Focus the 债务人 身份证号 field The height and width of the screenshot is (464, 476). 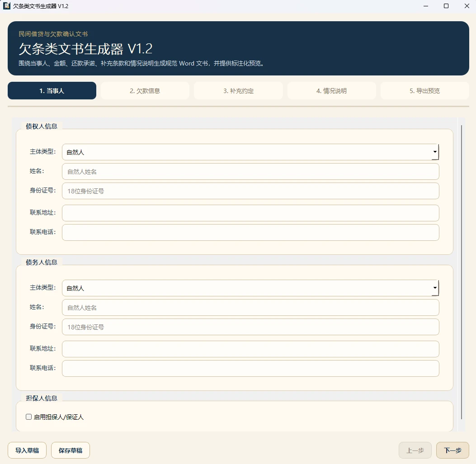coord(250,327)
